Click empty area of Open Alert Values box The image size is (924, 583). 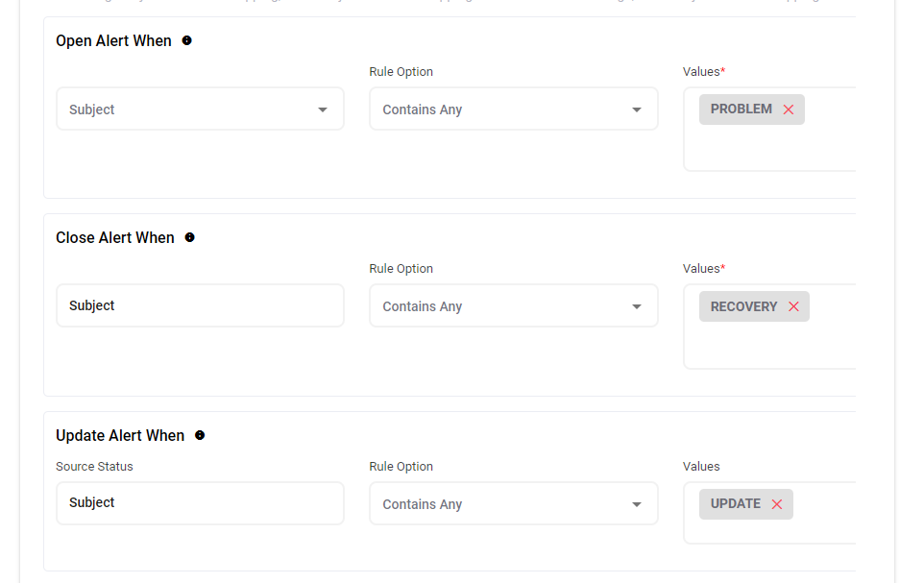768,150
